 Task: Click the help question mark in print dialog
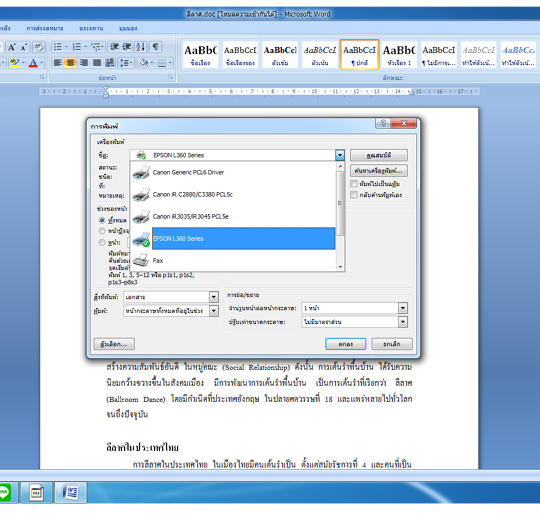coord(383,123)
